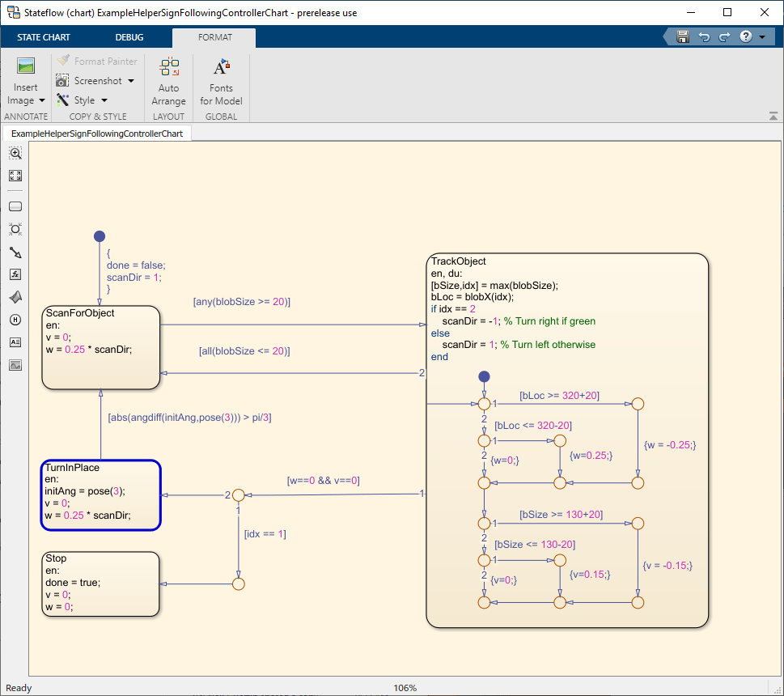The width and height of the screenshot is (784, 696).
Task: Choose the Annotation tool
Action: 15,342
